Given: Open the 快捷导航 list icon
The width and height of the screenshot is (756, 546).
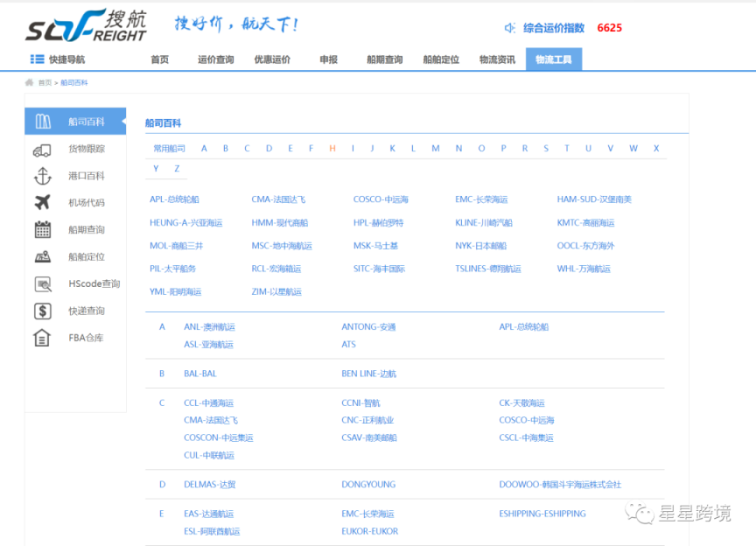Looking at the screenshot, I should pos(37,59).
